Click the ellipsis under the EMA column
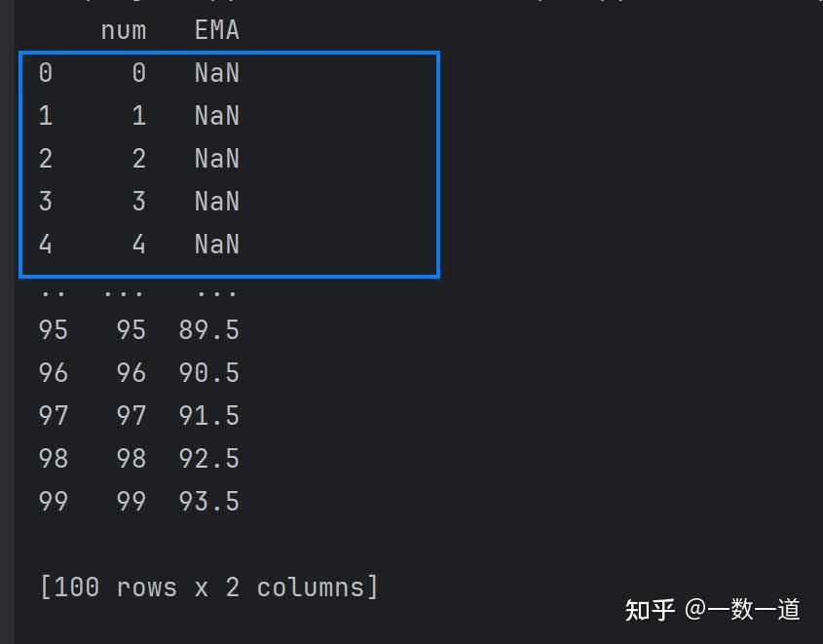Viewport: 823px width, 644px height. pyautogui.click(x=216, y=291)
